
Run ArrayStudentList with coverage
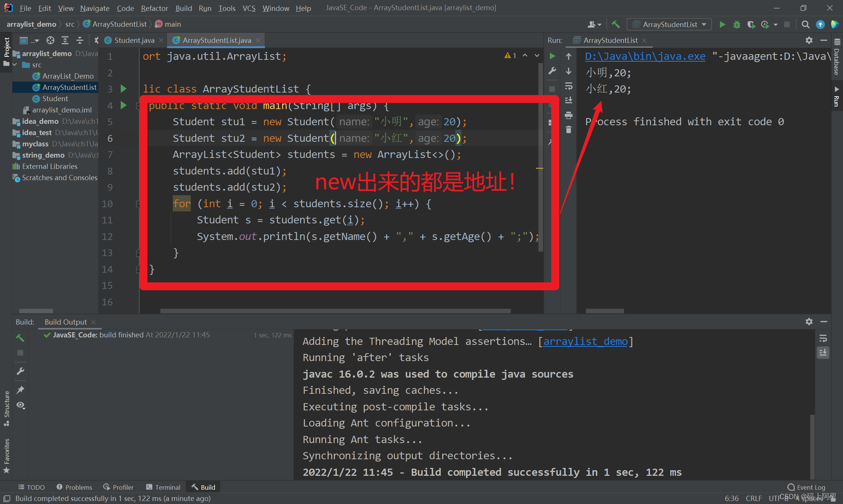point(751,24)
